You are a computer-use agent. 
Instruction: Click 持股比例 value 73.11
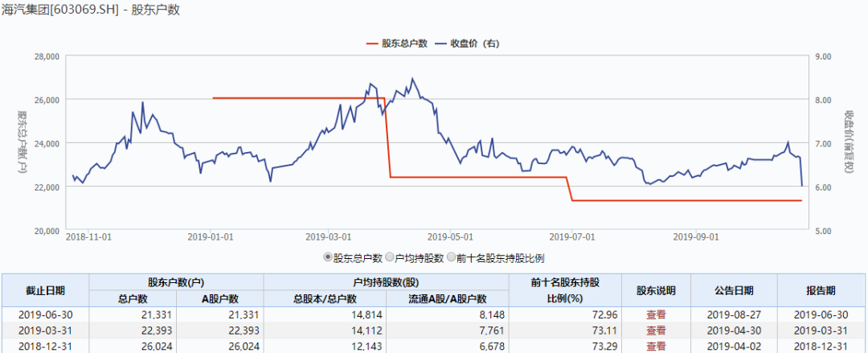[606, 330]
